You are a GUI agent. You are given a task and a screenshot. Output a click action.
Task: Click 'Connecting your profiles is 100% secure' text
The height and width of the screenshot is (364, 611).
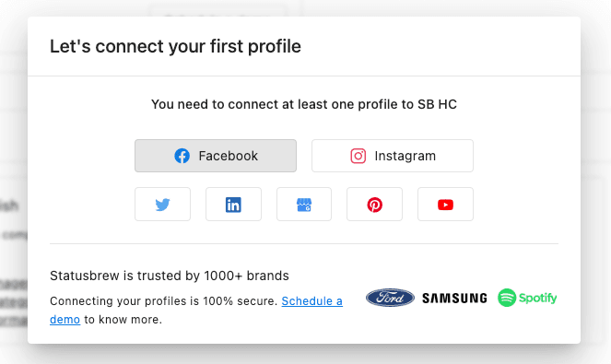[164, 301]
